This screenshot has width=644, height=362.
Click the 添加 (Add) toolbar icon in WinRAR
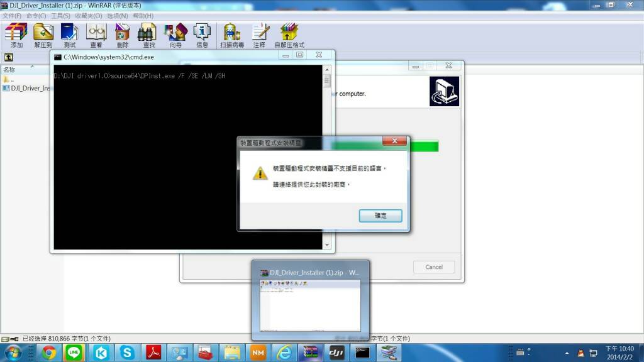click(x=16, y=35)
